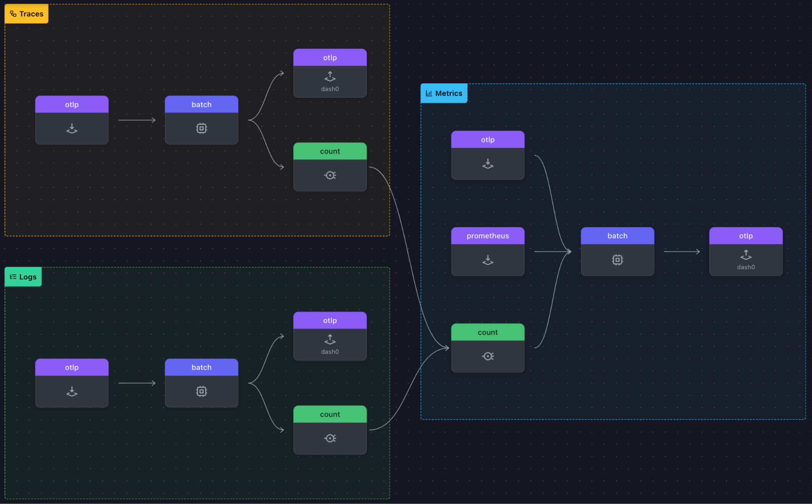Click the Traces pipeline label tag
The image size is (812, 504).
(x=26, y=14)
